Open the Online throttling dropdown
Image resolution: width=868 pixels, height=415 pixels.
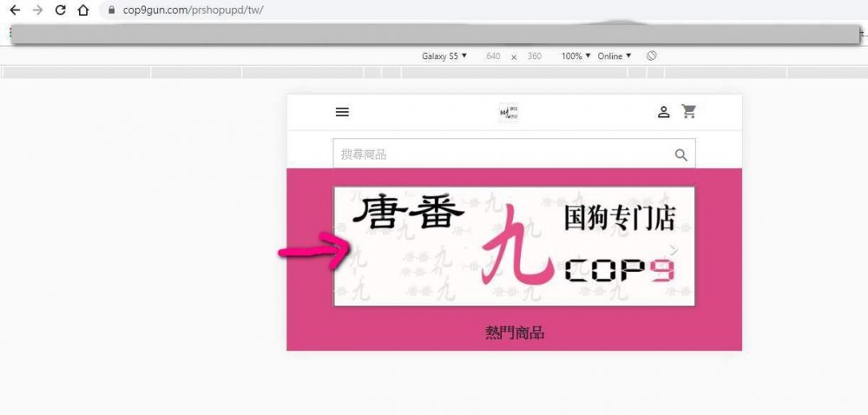tap(615, 56)
